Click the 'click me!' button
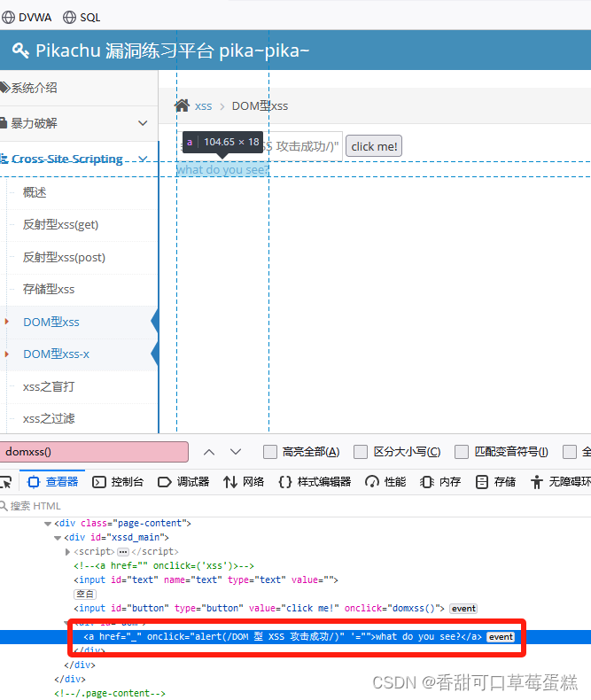 pos(374,146)
